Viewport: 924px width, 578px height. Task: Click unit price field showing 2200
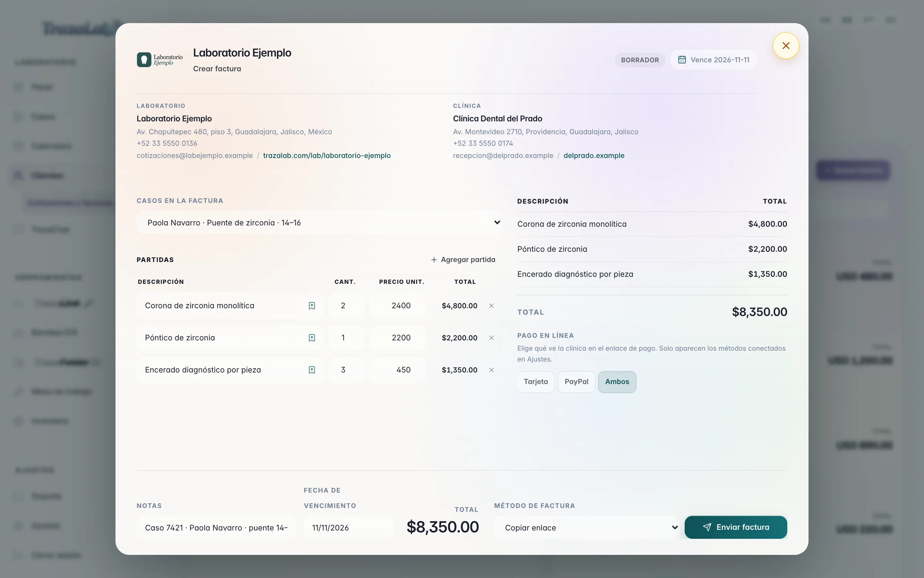(398, 337)
